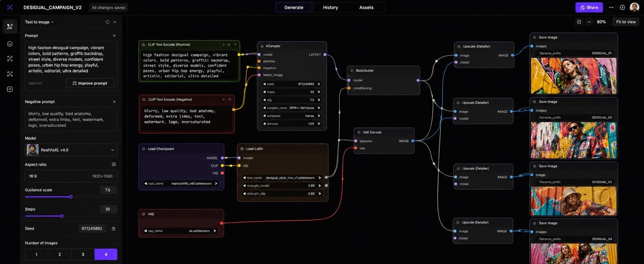This screenshot has width=644, height=264.
Task: Click the CLIP Text Encode (Positive) node icon
Action: pyautogui.click(x=143, y=45)
